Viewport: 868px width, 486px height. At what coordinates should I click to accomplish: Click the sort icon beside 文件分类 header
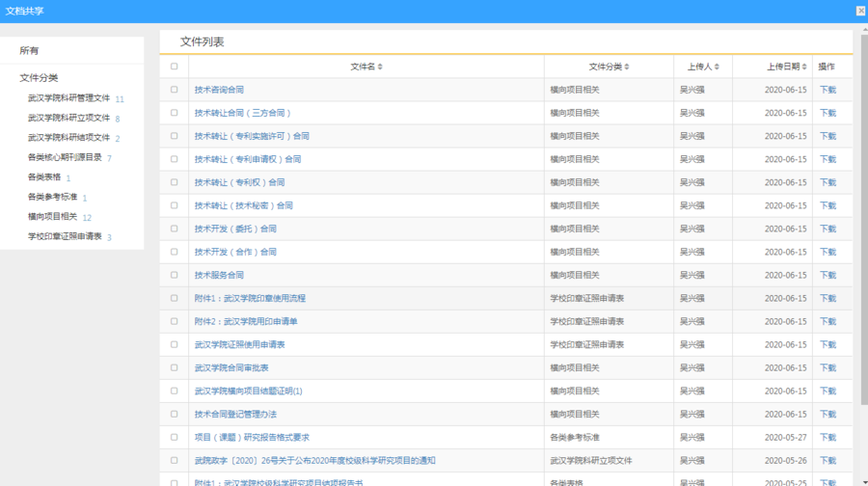pos(627,67)
